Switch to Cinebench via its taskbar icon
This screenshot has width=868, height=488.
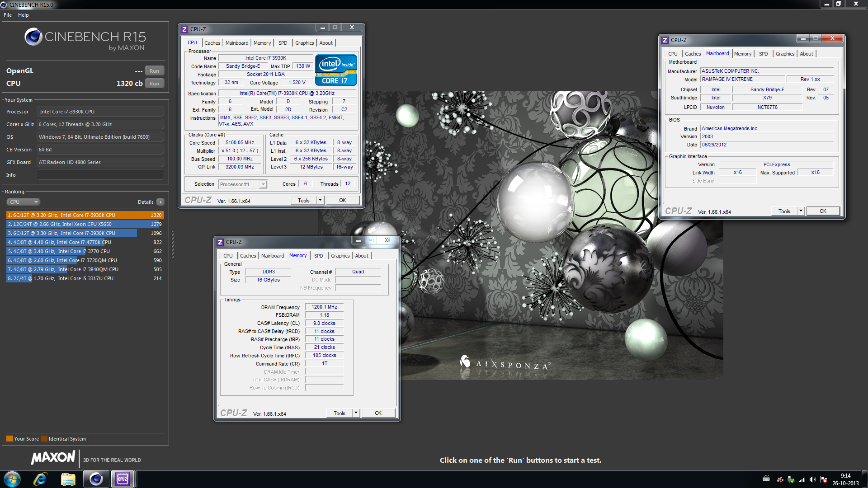click(x=96, y=479)
